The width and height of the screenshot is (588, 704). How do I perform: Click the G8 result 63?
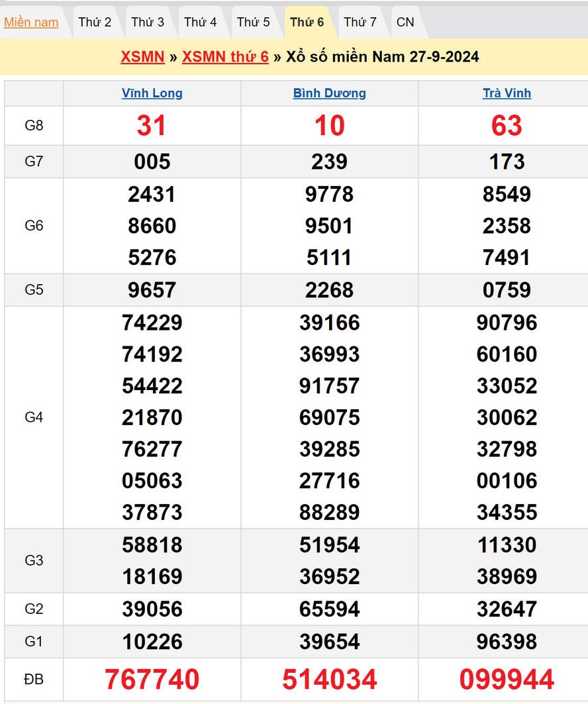pyautogui.click(x=507, y=126)
